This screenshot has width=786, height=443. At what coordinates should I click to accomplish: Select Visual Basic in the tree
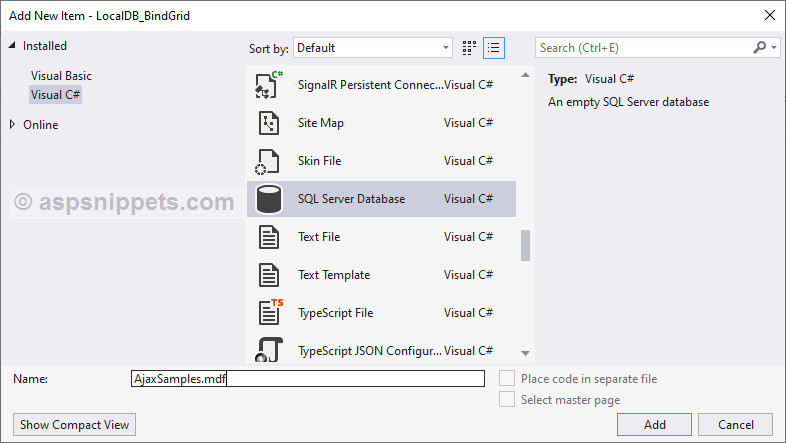(61, 76)
